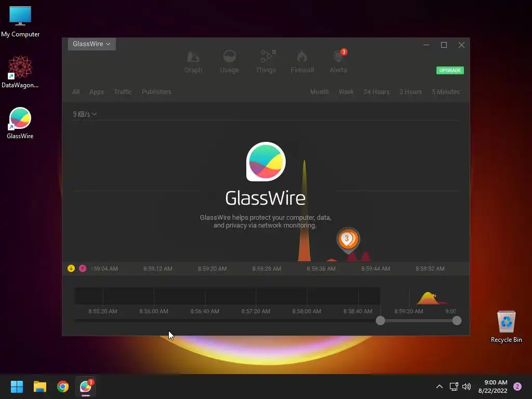The width and height of the screenshot is (532, 399).
Task: Click the right timeline range slider handle
Action: tap(457, 321)
